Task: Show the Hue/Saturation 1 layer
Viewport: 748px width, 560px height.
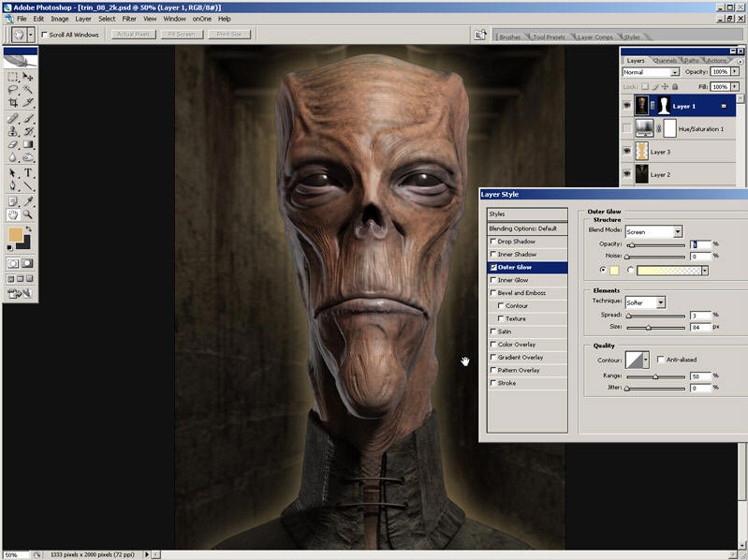Action: point(627,128)
